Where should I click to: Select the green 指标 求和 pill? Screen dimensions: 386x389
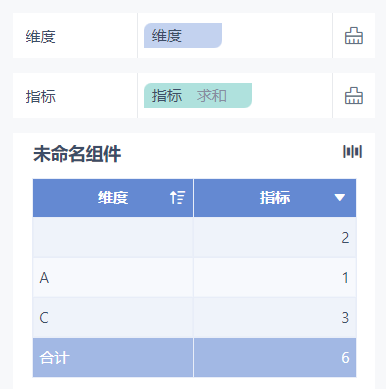click(x=198, y=95)
